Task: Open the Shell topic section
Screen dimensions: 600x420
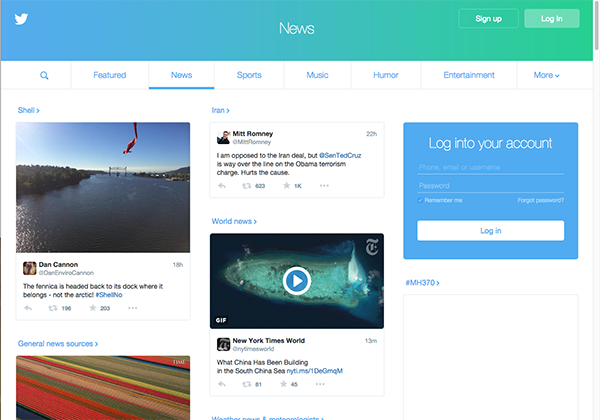Action: tap(28, 110)
